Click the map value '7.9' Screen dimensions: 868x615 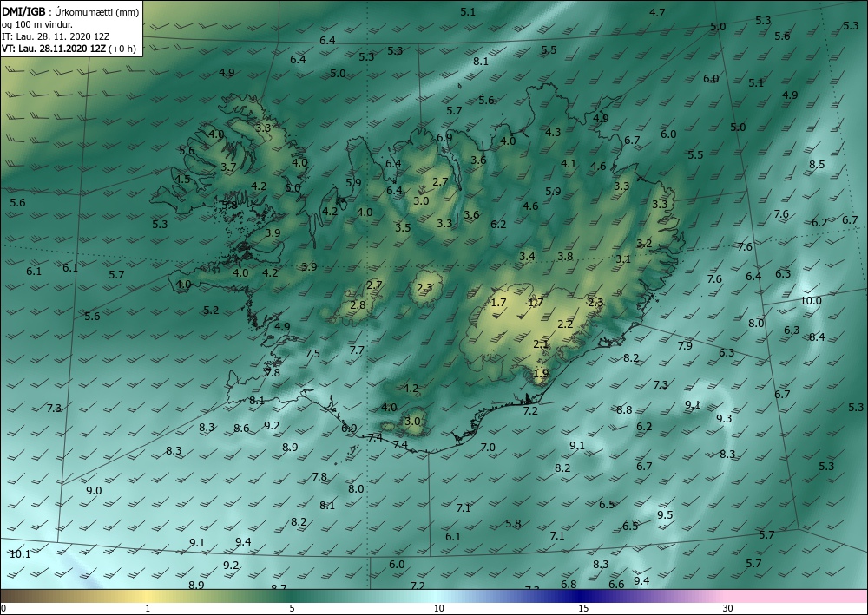[x=685, y=345]
